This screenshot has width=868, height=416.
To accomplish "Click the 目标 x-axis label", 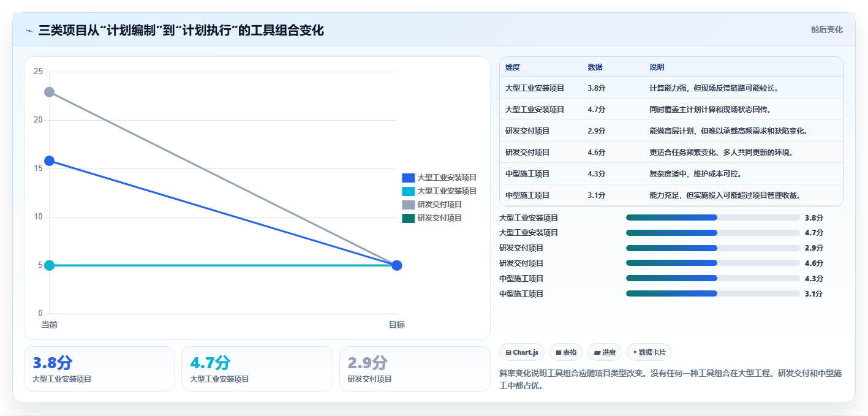I will click(x=397, y=325).
